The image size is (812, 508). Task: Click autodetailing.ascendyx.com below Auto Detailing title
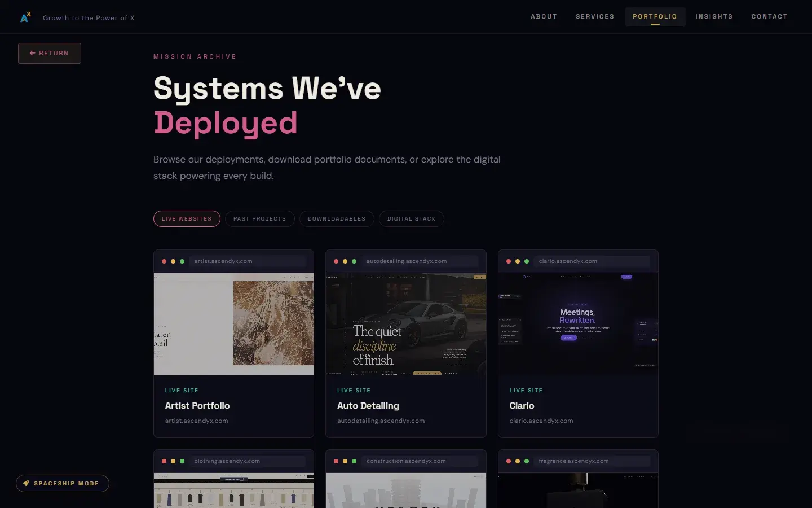381,421
